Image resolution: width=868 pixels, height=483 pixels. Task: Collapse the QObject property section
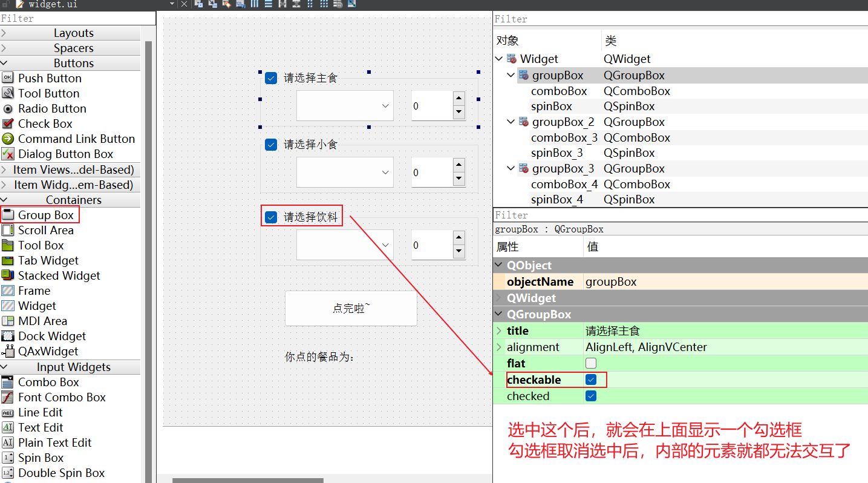[x=499, y=265]
